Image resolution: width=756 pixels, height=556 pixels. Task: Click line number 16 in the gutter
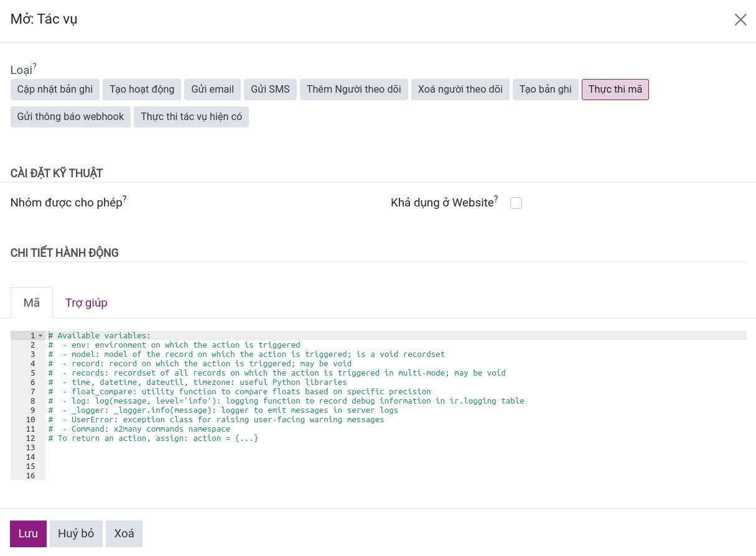click(30, 476)
